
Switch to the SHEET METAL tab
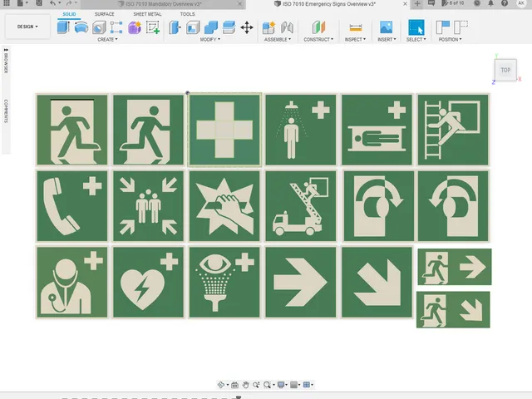tap(147, 14)
